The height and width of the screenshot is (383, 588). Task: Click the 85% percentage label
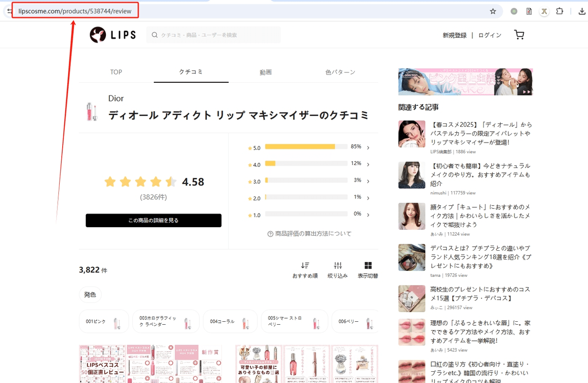(356, 147)
